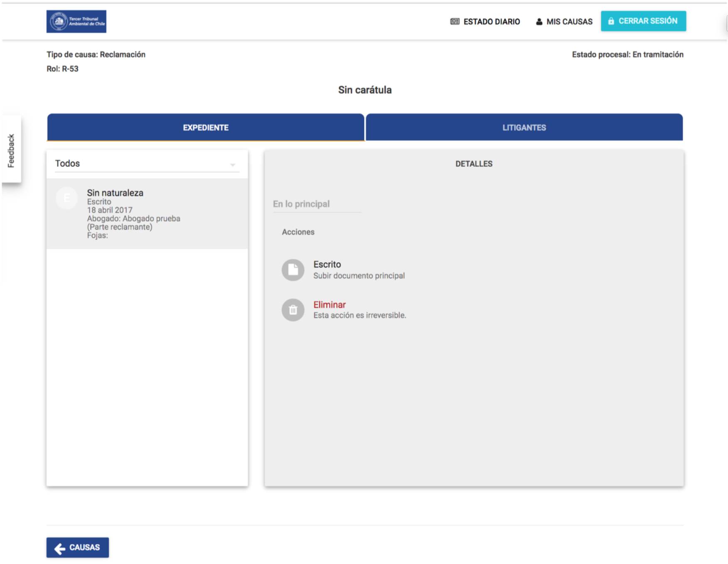
Task: Click the newspaper icon beside Estado Diario
Action: pyautogui.click(x=455, y=22)
